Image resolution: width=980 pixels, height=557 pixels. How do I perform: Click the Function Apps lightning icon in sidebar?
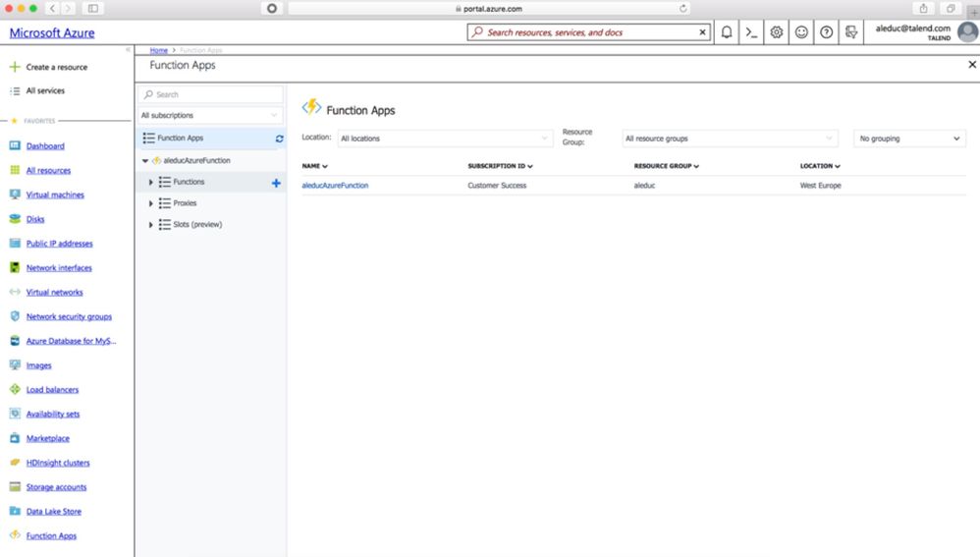point(15,535)
